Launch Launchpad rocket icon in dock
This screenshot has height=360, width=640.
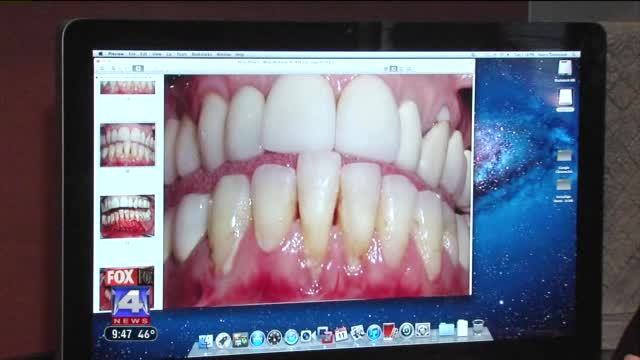pyautogui.click(x=223, y=340)
